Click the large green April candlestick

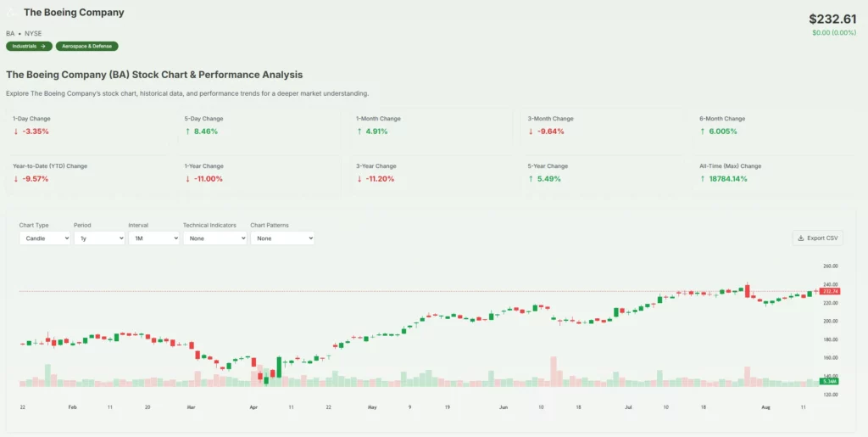[279, 367]
